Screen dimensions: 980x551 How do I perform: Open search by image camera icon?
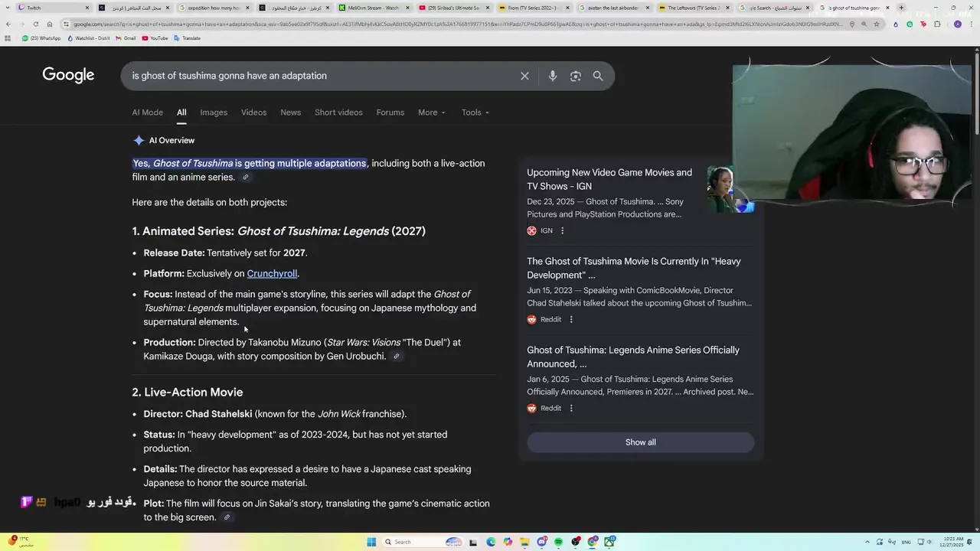click(576, 76)
